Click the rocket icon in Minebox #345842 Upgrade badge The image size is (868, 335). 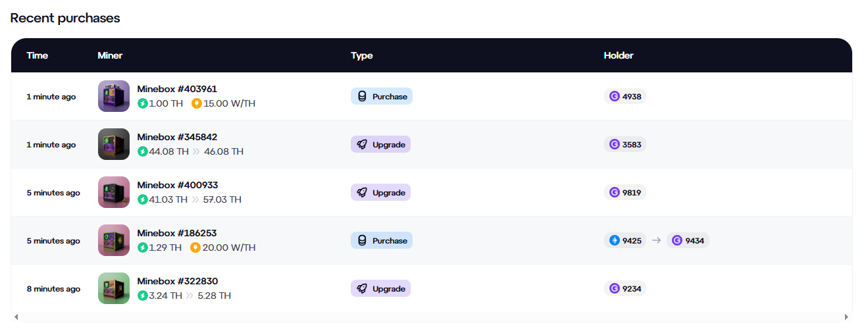[x=362, y=145]
